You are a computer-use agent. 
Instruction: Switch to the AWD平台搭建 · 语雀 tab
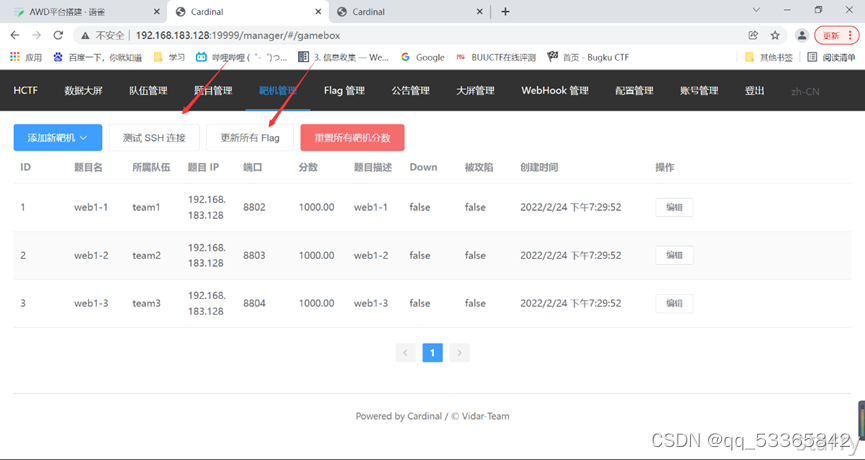coord(83,12)
